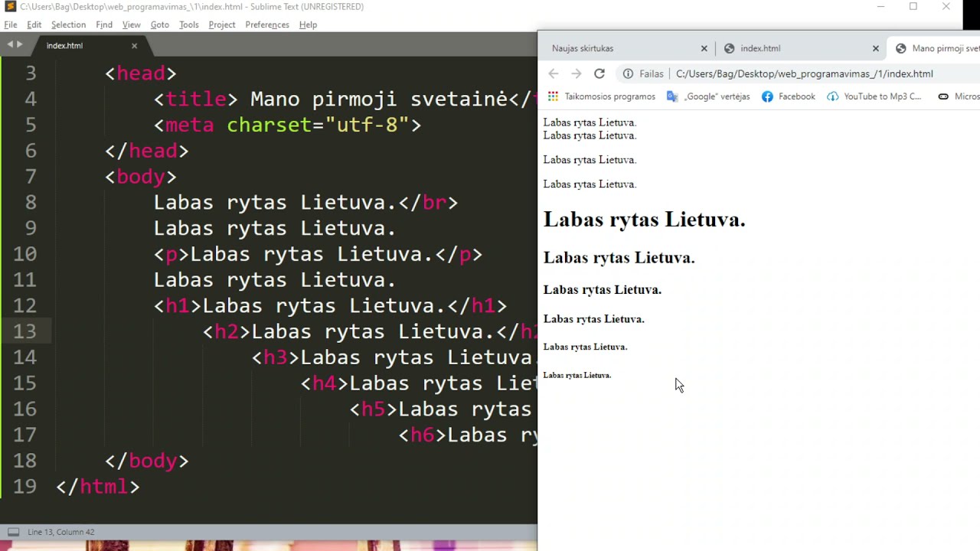Click line number 13 in the gutter
This screenshot has height=551, width=980.
click(x=24, y=331)
